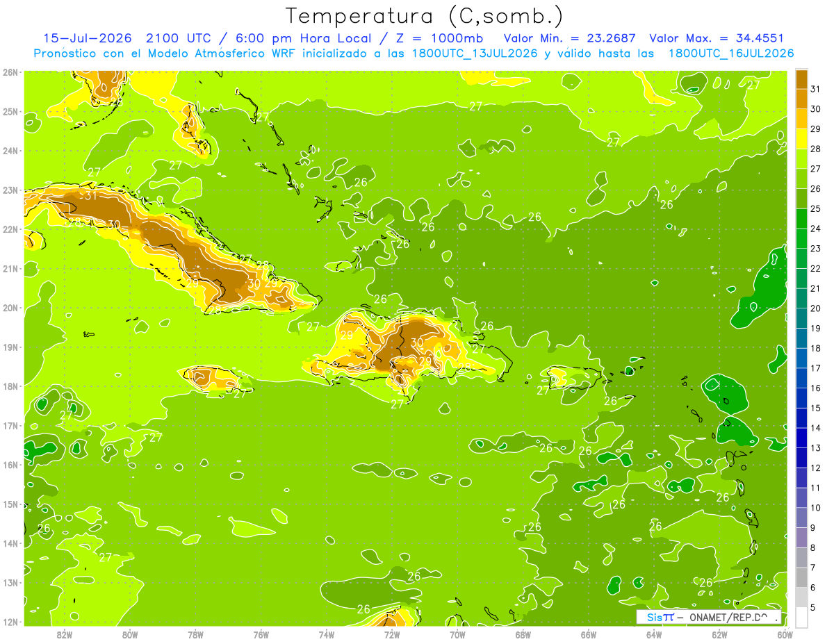Viewport: 834px width, 644px height.
Task: Select the date text 15-Jul-2026
Action: pos(87,38)
